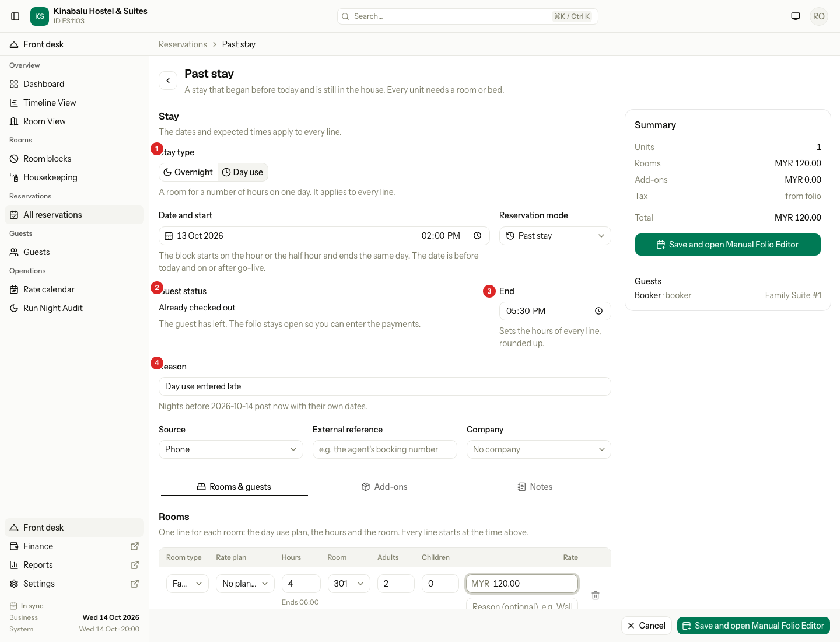Click the Reason text field
Screen dimensions: 840x642
coord(385,386)
